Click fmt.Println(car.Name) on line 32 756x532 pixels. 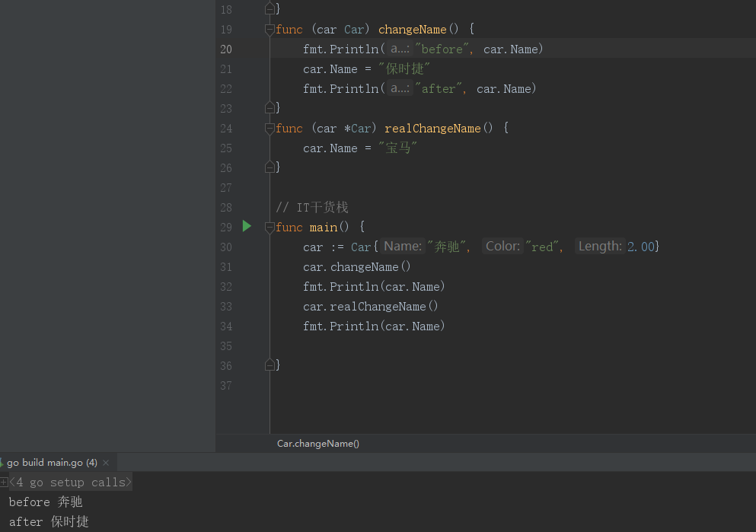(374, 286)
